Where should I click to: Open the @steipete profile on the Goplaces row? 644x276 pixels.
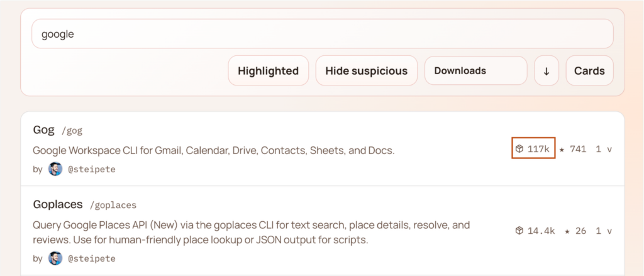tap(92, 258)
